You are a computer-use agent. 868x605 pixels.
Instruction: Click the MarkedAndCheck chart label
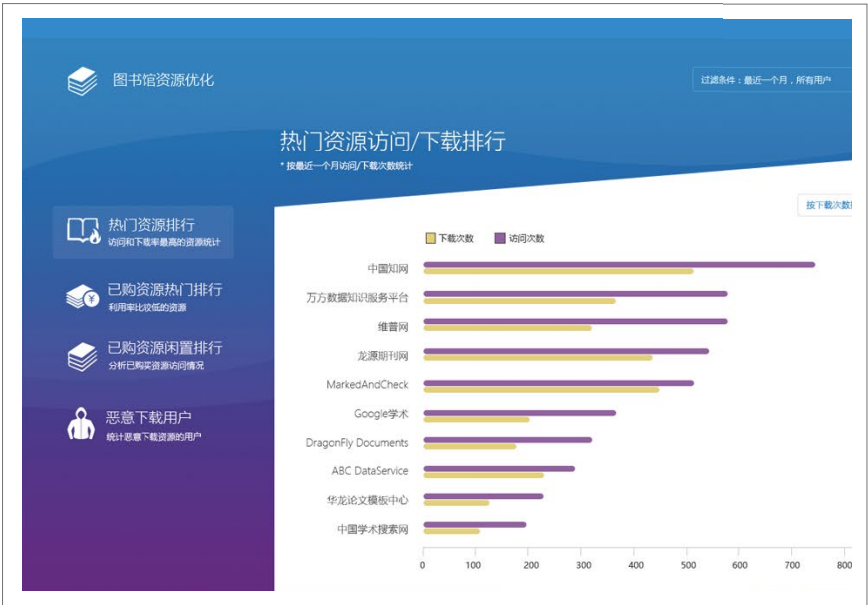(367, 384)
